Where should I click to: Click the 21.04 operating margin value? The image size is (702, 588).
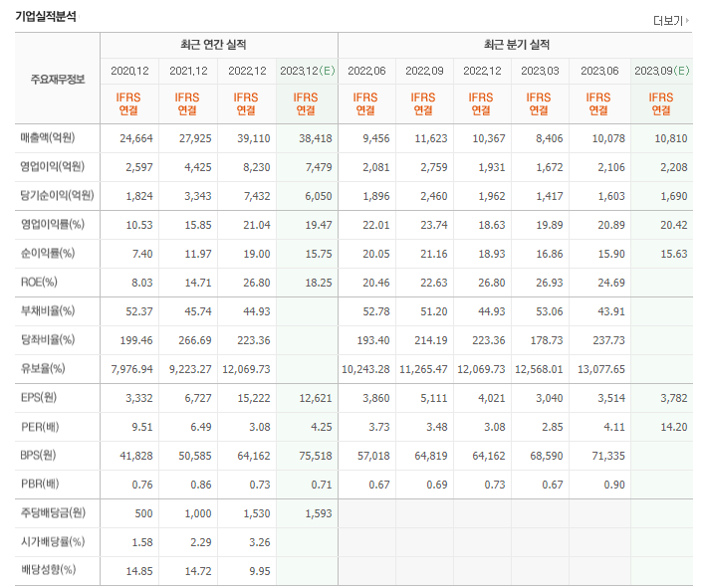[257, 225]
